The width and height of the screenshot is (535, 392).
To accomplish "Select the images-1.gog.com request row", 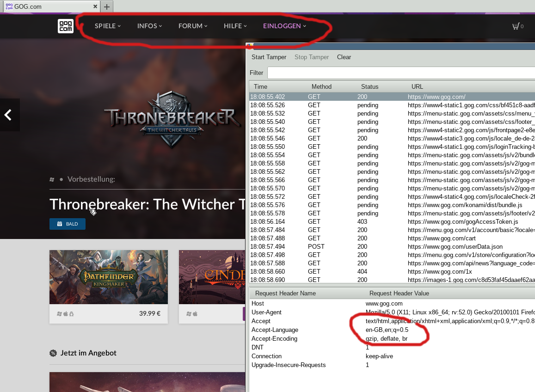I will click(392, 279).
